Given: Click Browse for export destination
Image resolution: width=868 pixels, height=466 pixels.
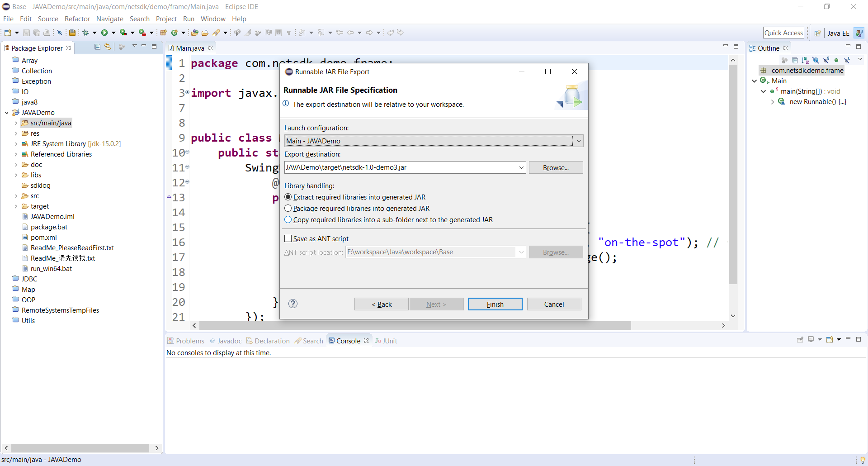Looking at the screenshot, I should point(556,167).
